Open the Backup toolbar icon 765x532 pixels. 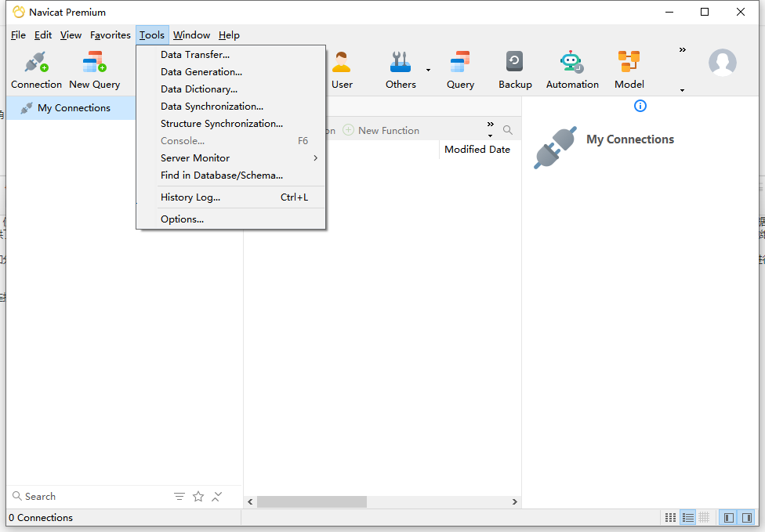click(515, 71)
